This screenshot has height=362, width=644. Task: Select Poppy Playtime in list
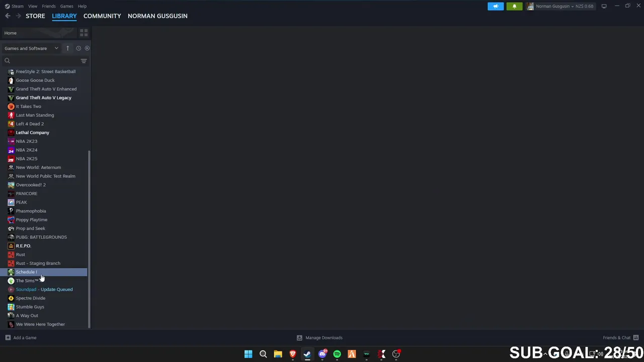point(32,220)
